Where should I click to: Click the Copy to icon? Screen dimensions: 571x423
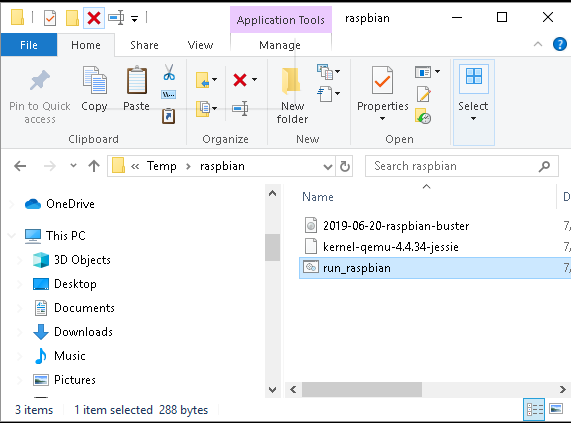(202, 108)
